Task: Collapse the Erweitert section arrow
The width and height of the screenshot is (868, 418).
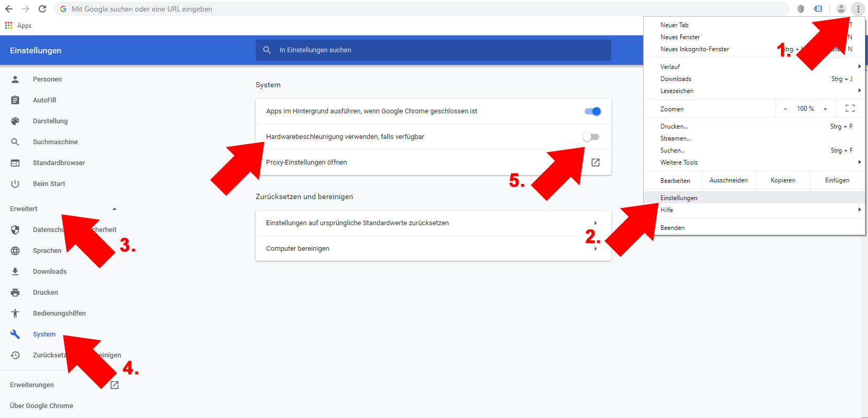Action: coord(115,209)
